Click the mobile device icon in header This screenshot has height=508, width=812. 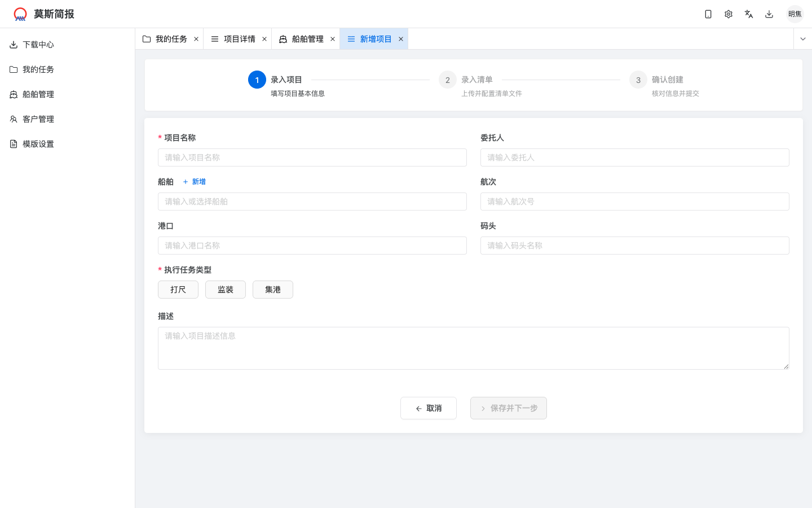pyautogui.click(x=708, y=14)
